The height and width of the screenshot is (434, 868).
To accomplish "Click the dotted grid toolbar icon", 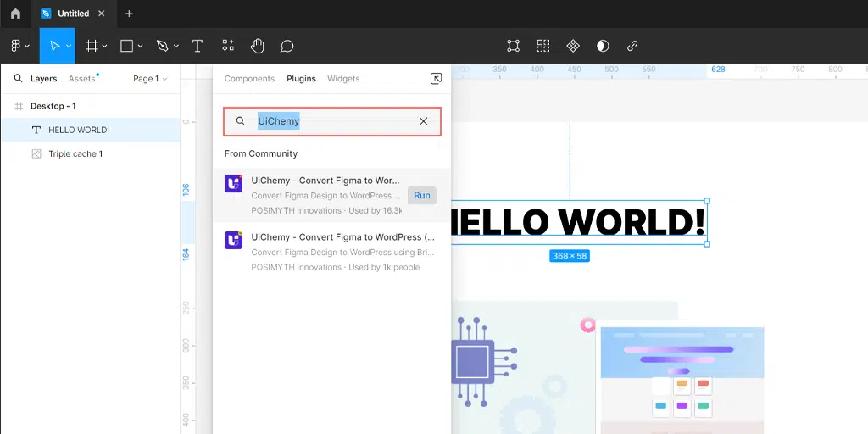I will [543, 46].
